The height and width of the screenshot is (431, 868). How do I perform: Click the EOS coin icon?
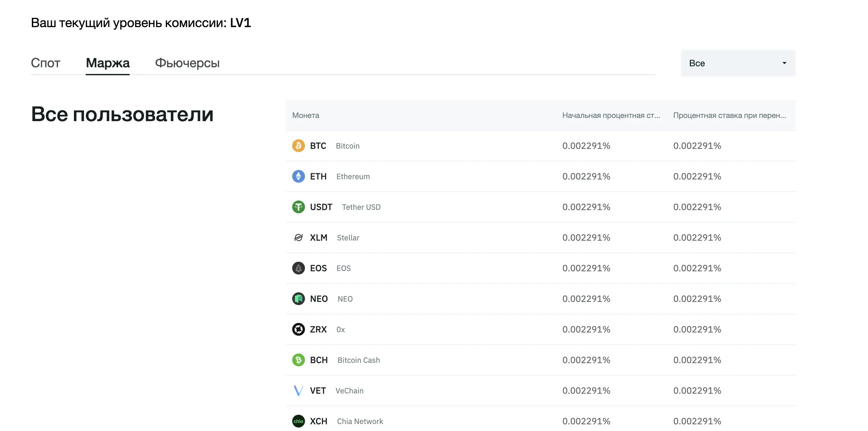tap(298, 268)
